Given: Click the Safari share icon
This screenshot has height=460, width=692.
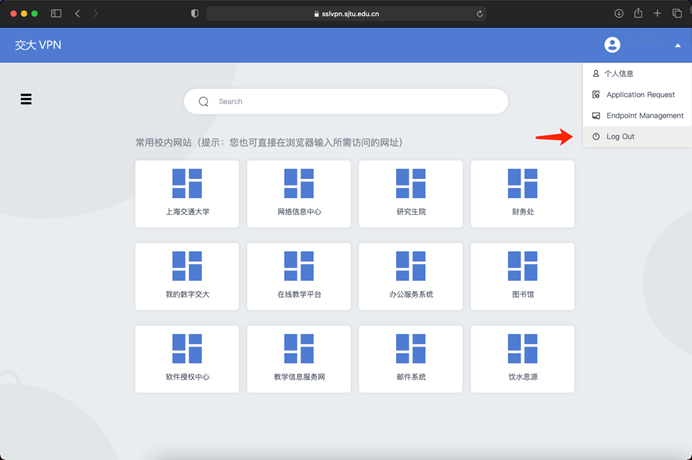Looking at the screenshot, I should coord(638,13).
